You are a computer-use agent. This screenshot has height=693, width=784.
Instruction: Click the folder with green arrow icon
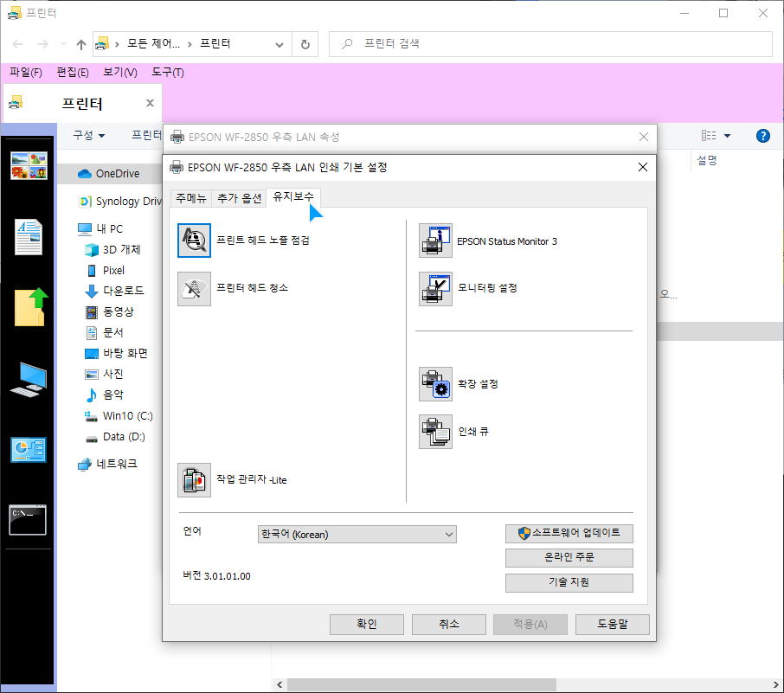click(x=31, y=307)
